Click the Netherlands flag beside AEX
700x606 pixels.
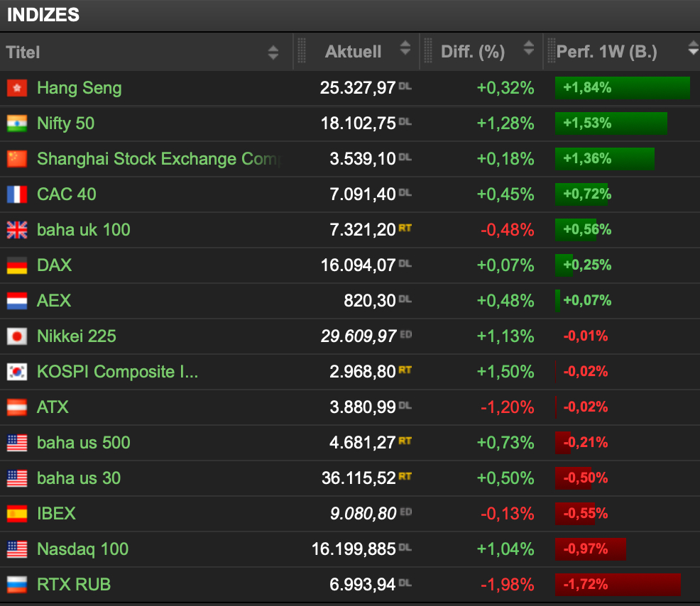(17, 301)
